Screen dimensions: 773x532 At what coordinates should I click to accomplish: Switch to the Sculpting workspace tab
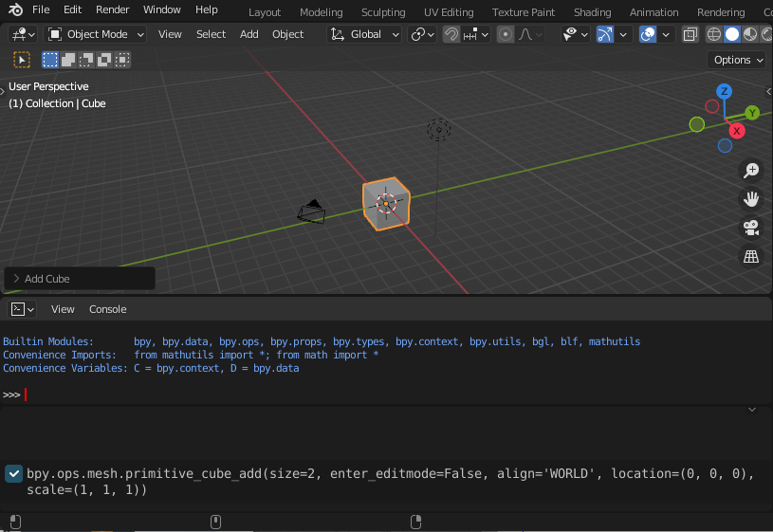click(383, 12)
